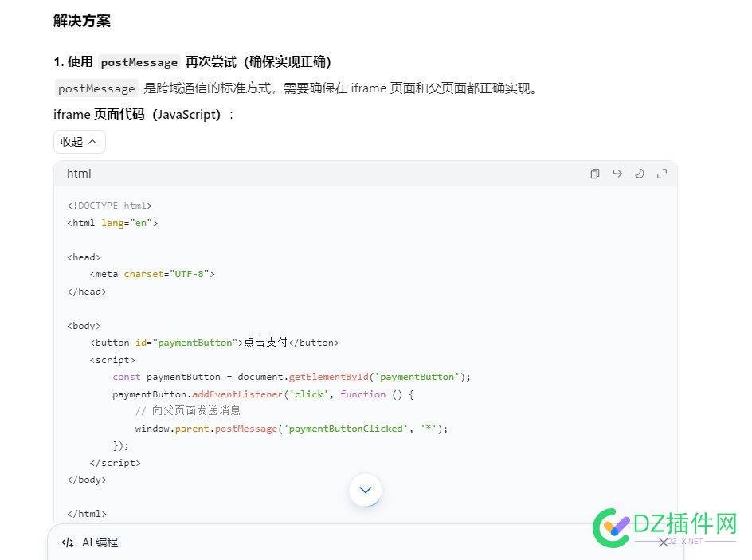Image resolution: width=752 pixels, height=560 pixels.
Task: Click the <html lang="en"> line
Action: click(x=112, y=223)
